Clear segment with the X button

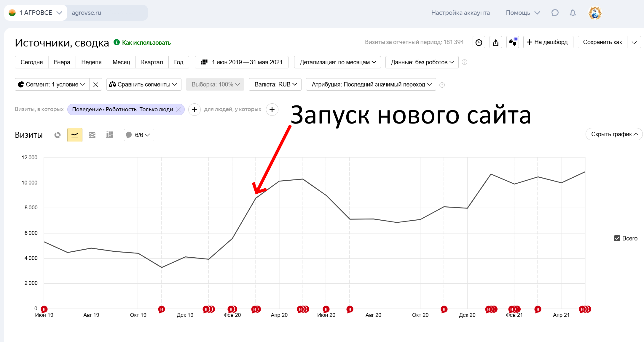pyautogui.click(x=95, y=84)
